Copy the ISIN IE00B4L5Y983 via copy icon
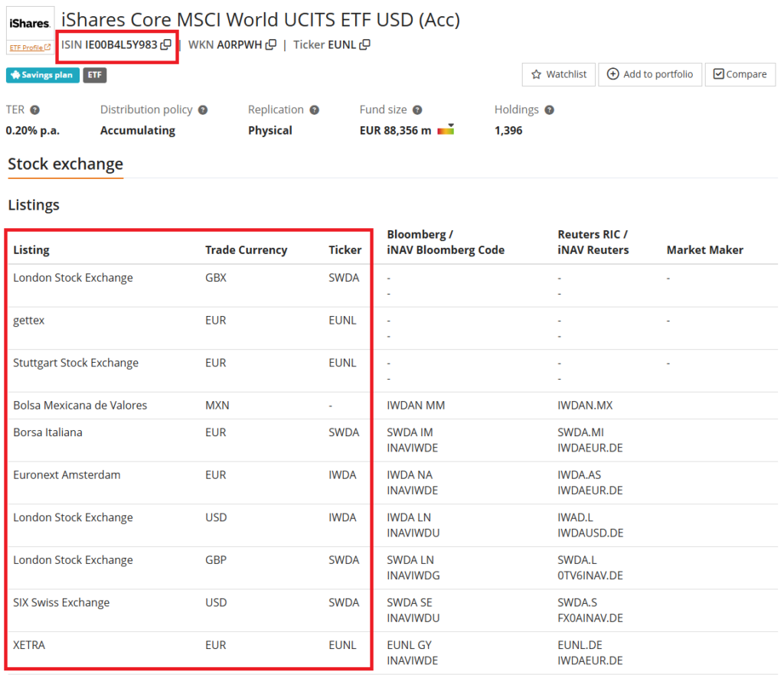Image resolution: width=784 pixels, height=678 pixels. click(x=165, y=45)
